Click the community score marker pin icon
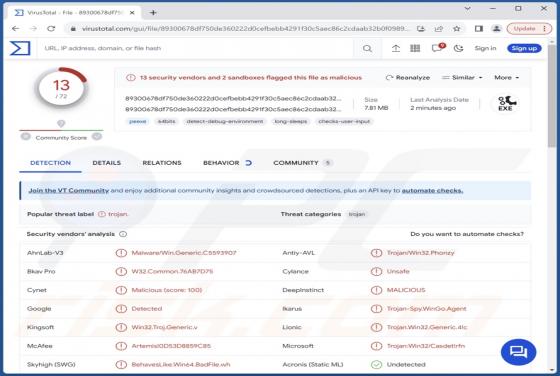Viewport: 560px width, 376px height. pos(61,124)
